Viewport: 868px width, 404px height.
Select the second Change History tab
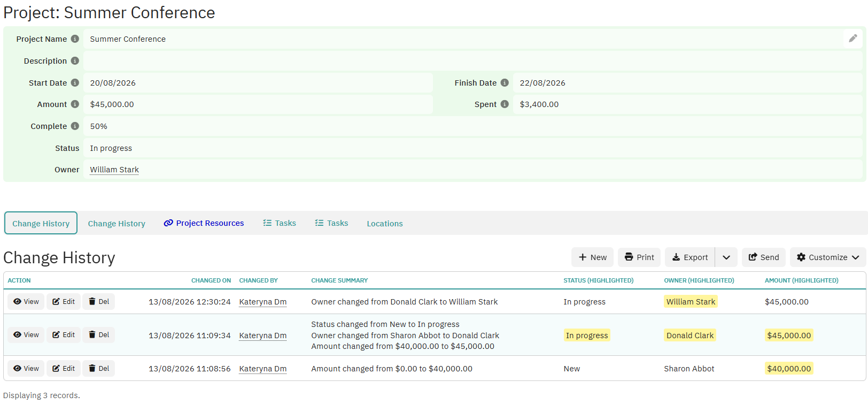tap(117, 223)
